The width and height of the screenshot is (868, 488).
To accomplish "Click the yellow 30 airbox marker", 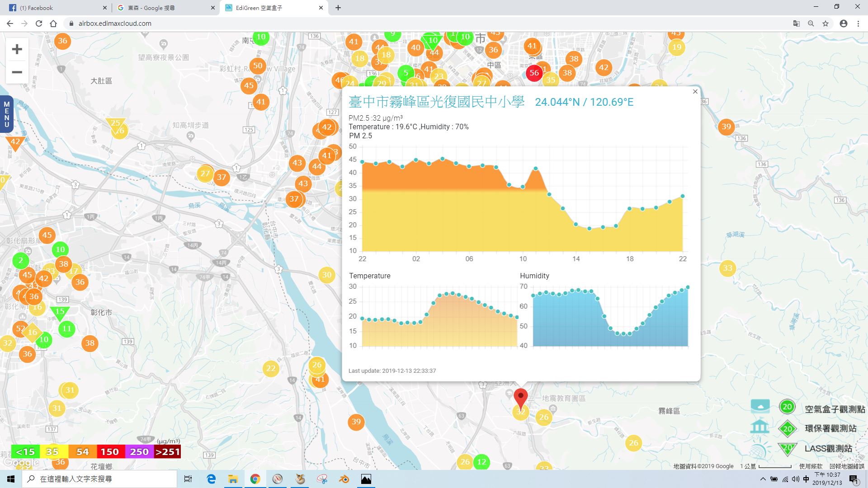I will [x=327, y=275].
